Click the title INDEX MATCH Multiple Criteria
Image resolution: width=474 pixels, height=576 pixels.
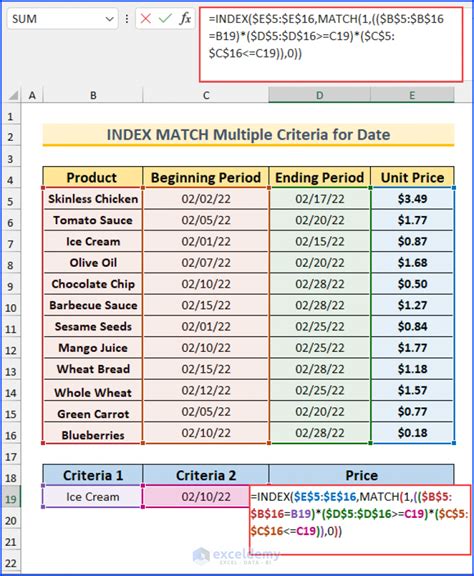248,134
